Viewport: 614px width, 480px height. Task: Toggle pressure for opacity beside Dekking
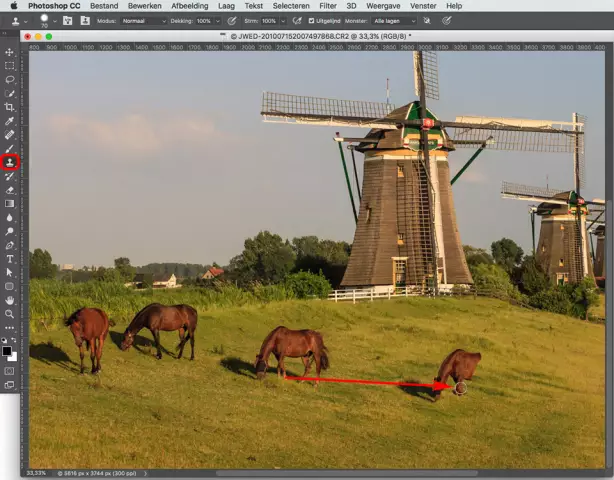coord(232,20)
